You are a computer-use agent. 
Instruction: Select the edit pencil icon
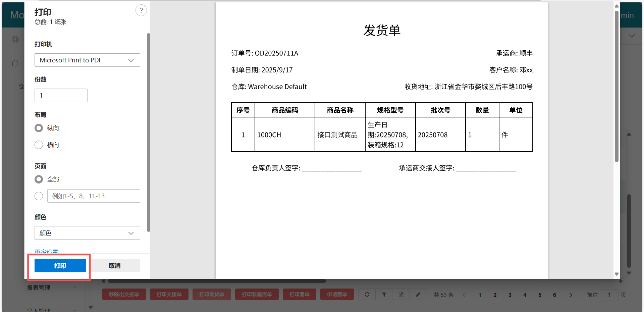tap(418, 294)
